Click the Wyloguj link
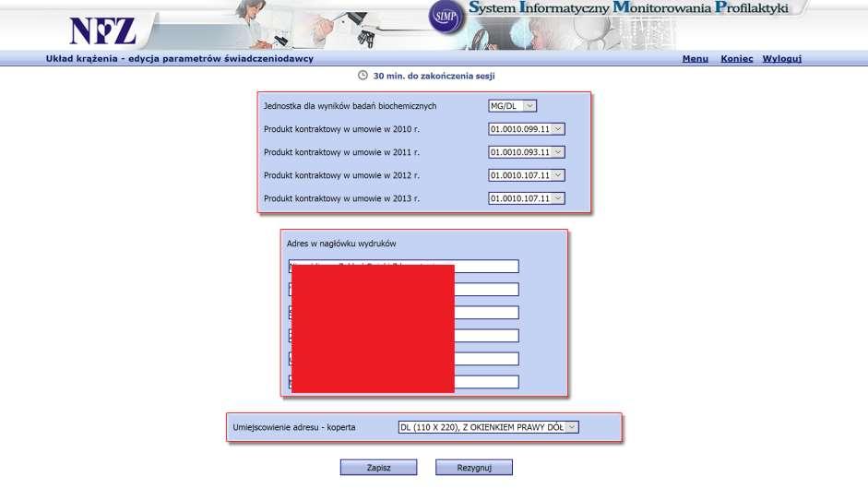This screenshot has height=500, width=868. tap(781, 58)
